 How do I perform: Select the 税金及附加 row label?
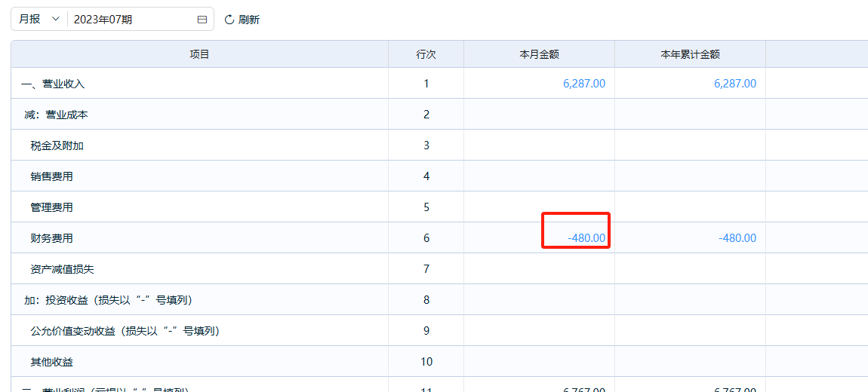pos(57,145)
